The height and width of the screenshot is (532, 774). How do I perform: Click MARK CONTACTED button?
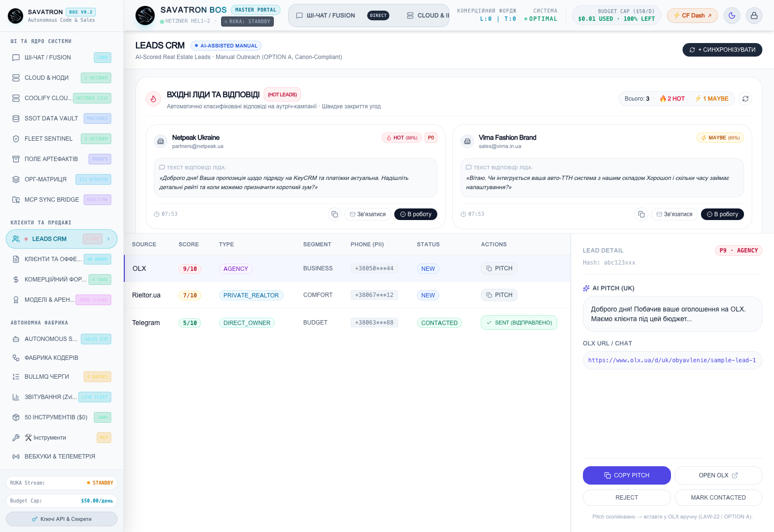coord(718,498)
